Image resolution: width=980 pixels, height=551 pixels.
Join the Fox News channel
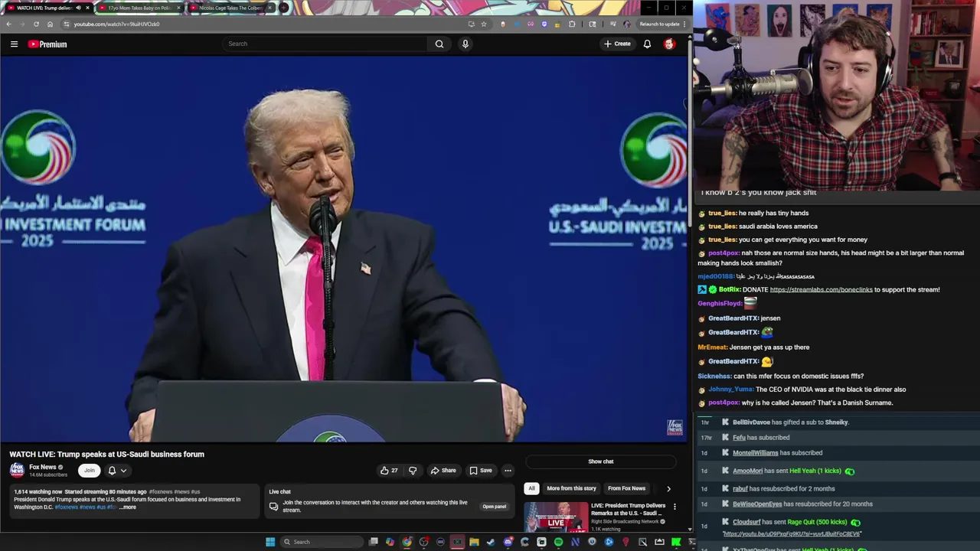click(x=90, y=471)
